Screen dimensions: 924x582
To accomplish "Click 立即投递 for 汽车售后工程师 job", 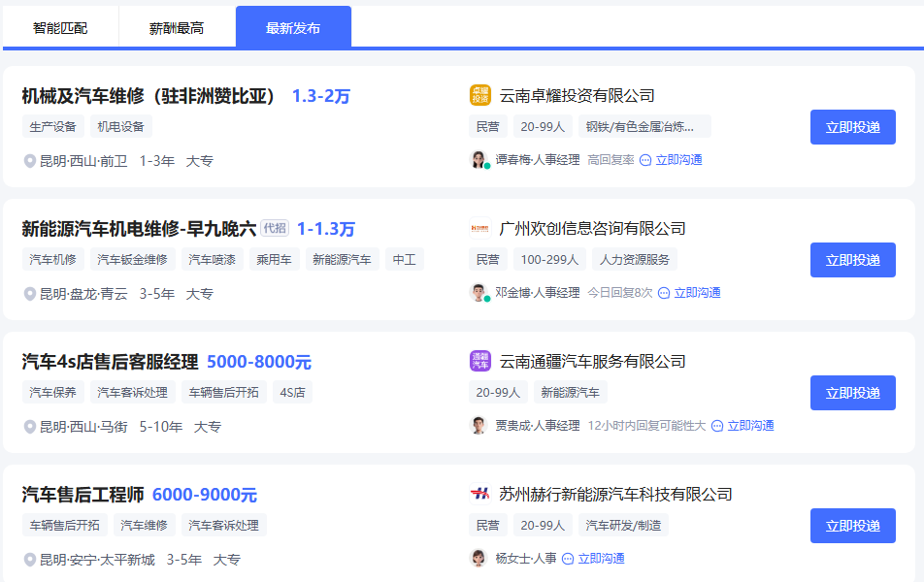I will [852, 526].
